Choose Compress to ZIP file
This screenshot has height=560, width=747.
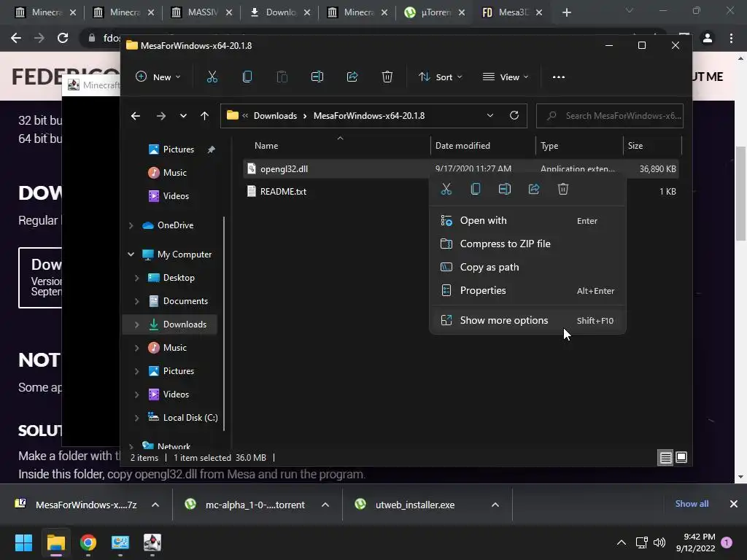528,244
